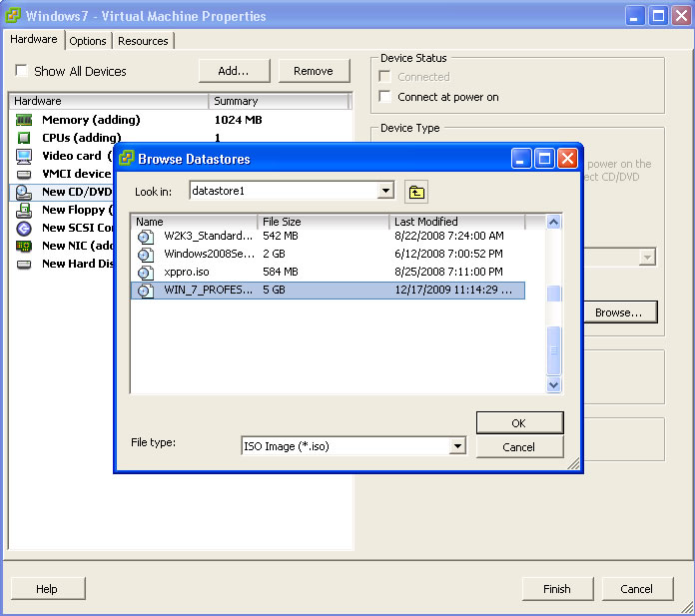
Task: Click the VMCI device icon
Action: pyautogui.click(x=24, y=174)
